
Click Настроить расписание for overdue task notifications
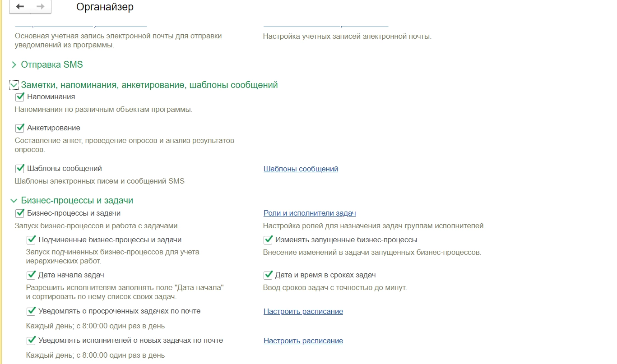point(303,312)
